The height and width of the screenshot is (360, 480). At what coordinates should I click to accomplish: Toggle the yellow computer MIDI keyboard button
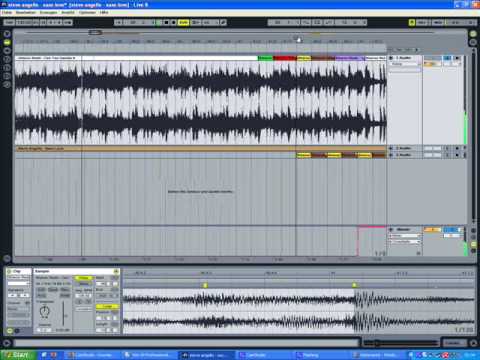pos(412,22)
